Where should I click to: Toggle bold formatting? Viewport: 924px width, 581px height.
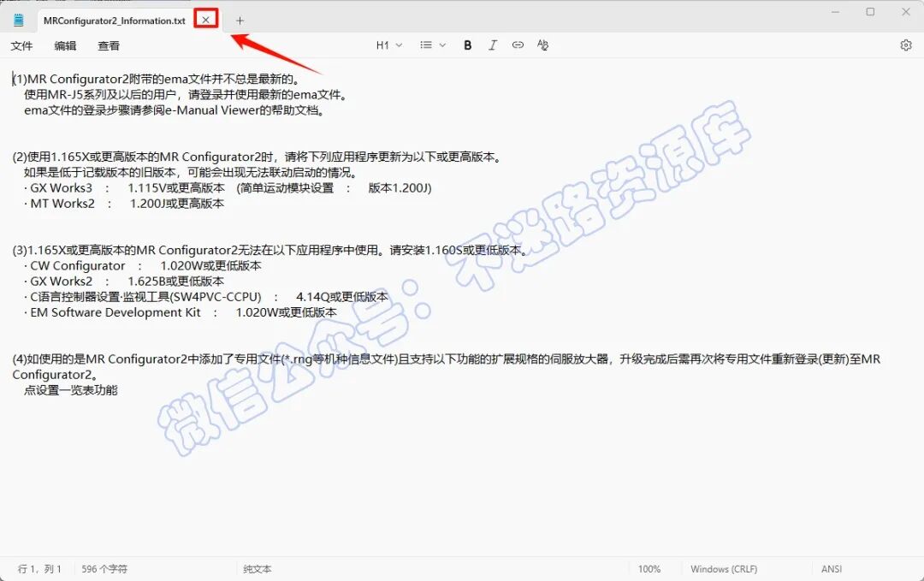coord(467,45)
